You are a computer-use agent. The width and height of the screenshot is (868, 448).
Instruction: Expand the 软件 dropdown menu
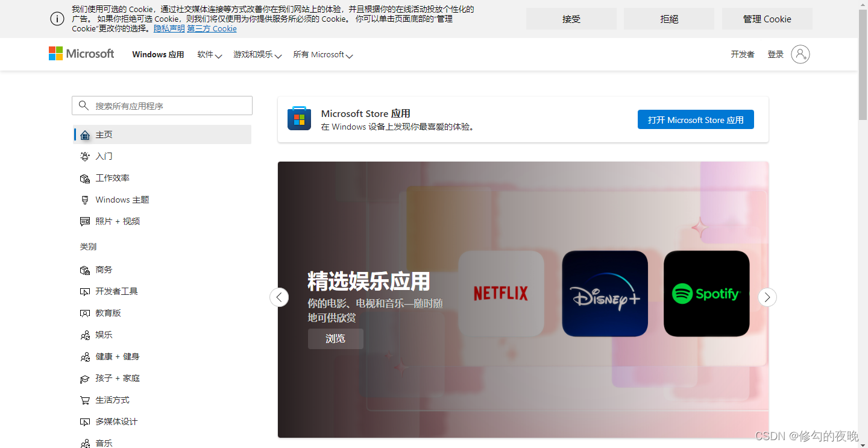pos(210,55)
